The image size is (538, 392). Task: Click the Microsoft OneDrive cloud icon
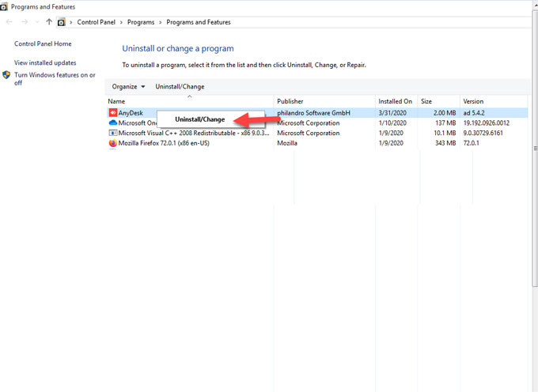(112, 123)
